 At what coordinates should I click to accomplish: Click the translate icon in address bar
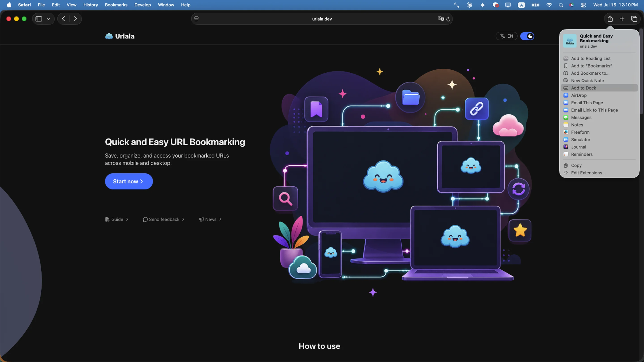tap(441, 19)
